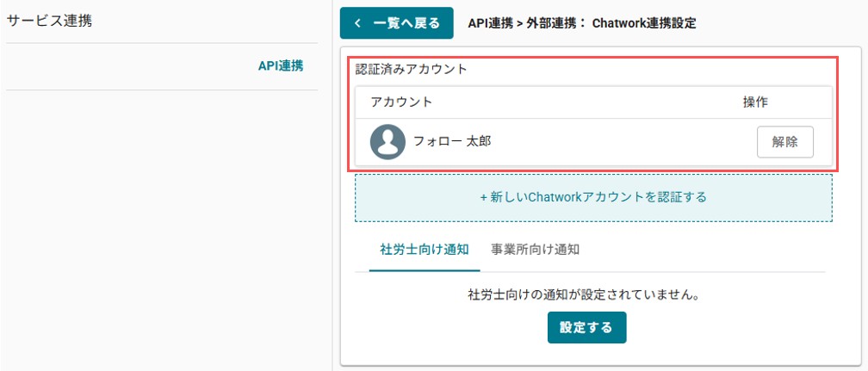
Task: Click the アカウント column header
Action: coord(401,102)
